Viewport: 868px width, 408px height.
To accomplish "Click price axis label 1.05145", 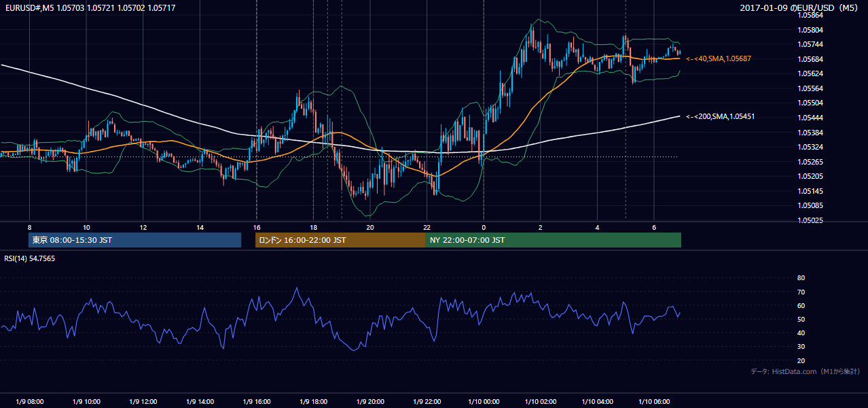I will 811,191.
